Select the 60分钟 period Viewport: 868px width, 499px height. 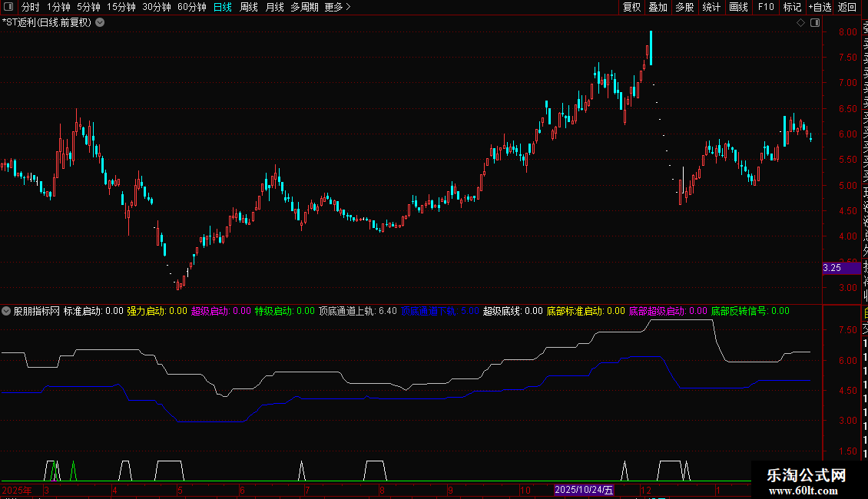coord(192,7)
